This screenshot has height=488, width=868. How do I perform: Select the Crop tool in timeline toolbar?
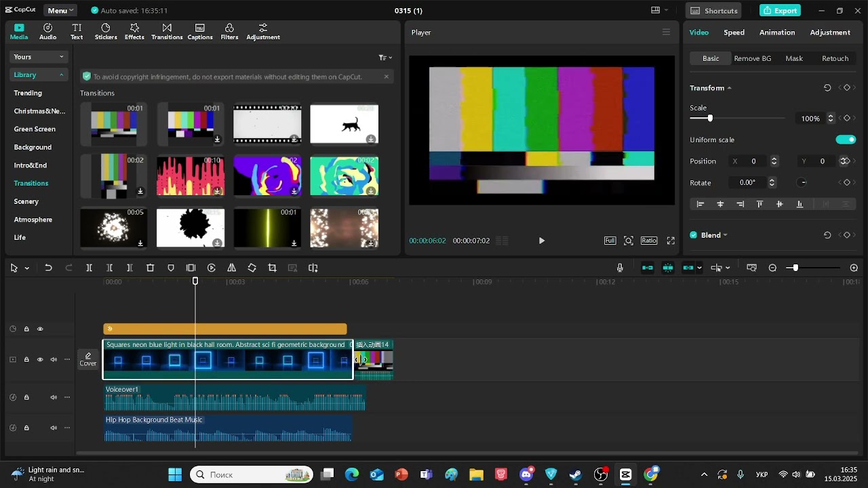click(x=273, y=268)
